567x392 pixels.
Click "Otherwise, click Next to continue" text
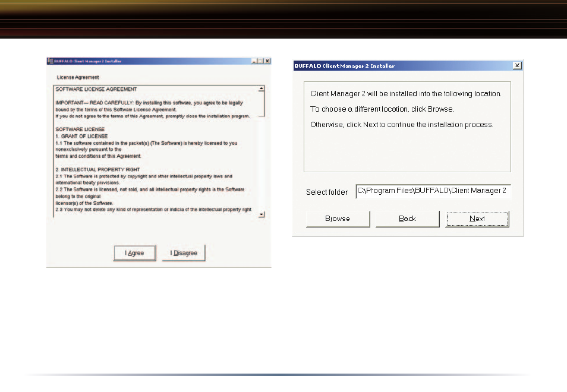tap(401, 125)
